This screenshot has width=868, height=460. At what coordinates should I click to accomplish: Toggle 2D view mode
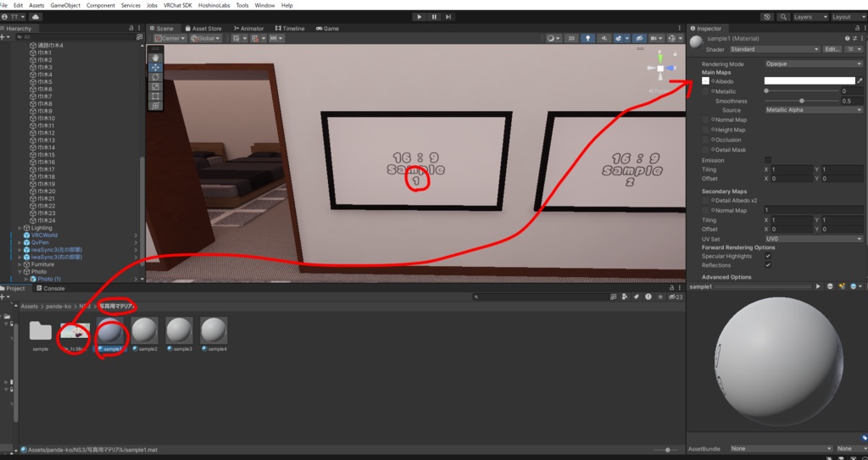[x=571, y=38]
